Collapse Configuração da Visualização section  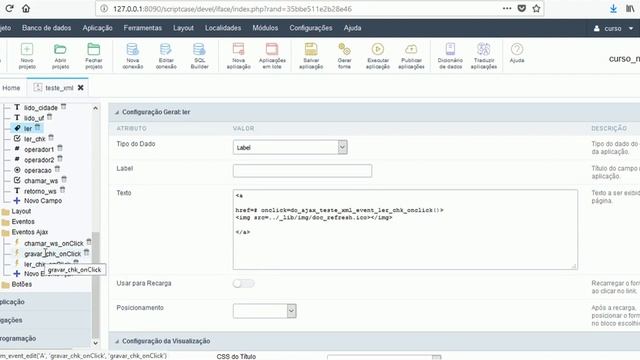pos(117,341)
